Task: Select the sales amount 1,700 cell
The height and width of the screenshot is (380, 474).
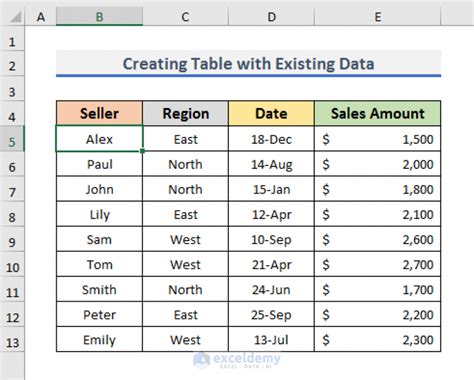Action: coord(377,289)
